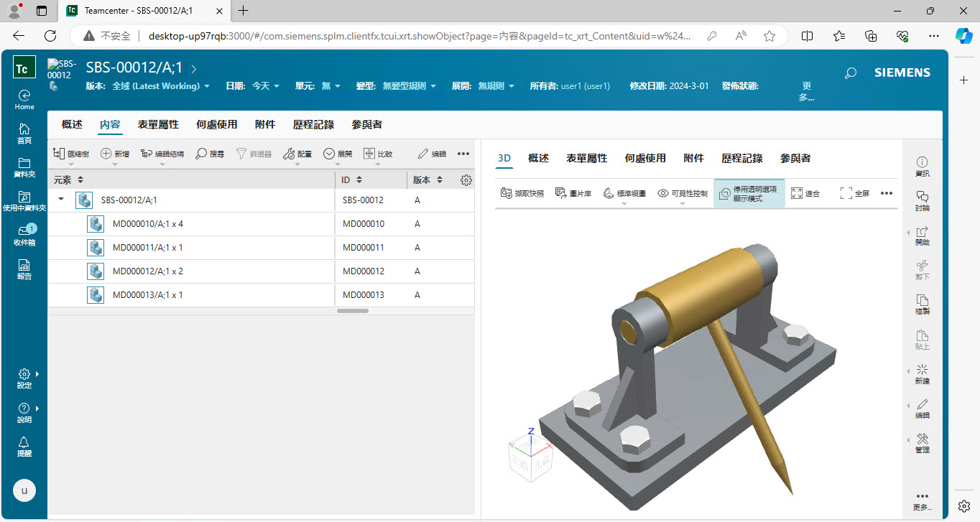Viewport: 980px width, 522px height.
Task: Click the horizontal scrollbar under the table
Action: click(x=352, y=311)
